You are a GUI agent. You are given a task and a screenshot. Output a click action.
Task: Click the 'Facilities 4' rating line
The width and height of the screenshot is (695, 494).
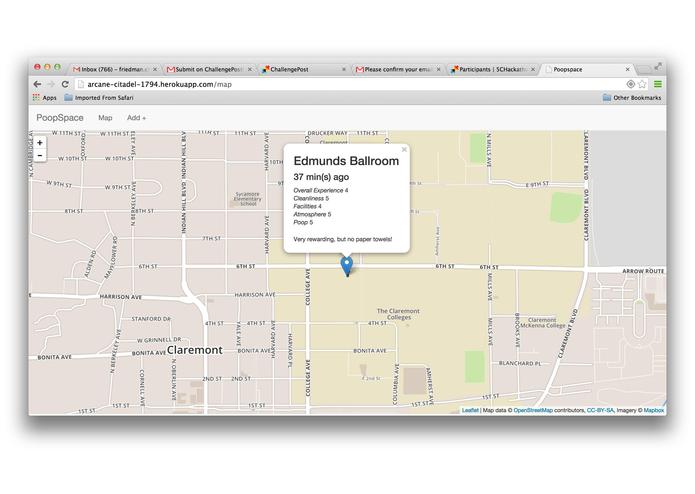point(307,206)
